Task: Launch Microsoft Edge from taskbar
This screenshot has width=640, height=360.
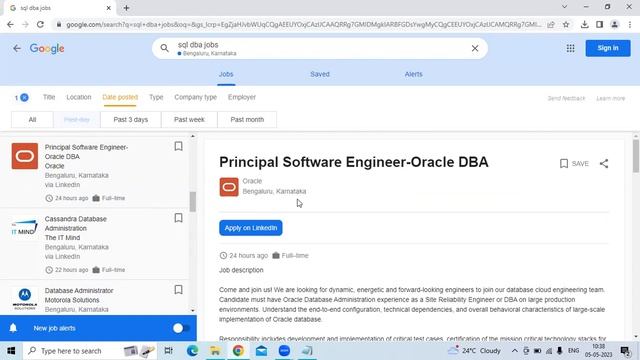Action: pos(192,351)
